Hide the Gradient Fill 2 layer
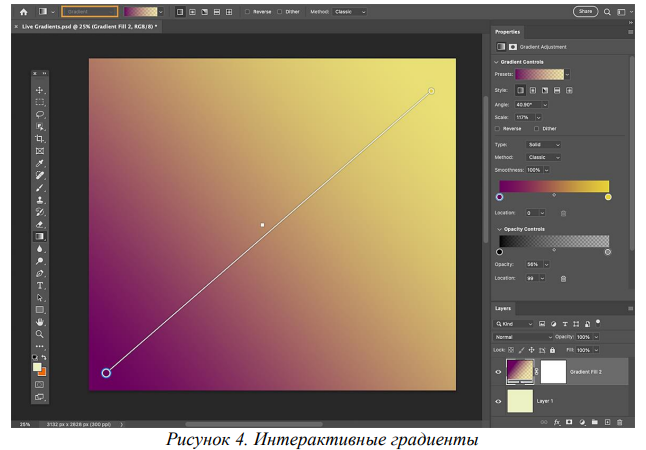 498,372
